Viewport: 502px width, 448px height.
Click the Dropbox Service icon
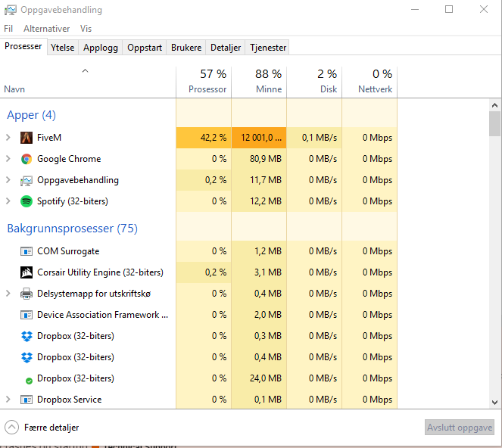27,400
